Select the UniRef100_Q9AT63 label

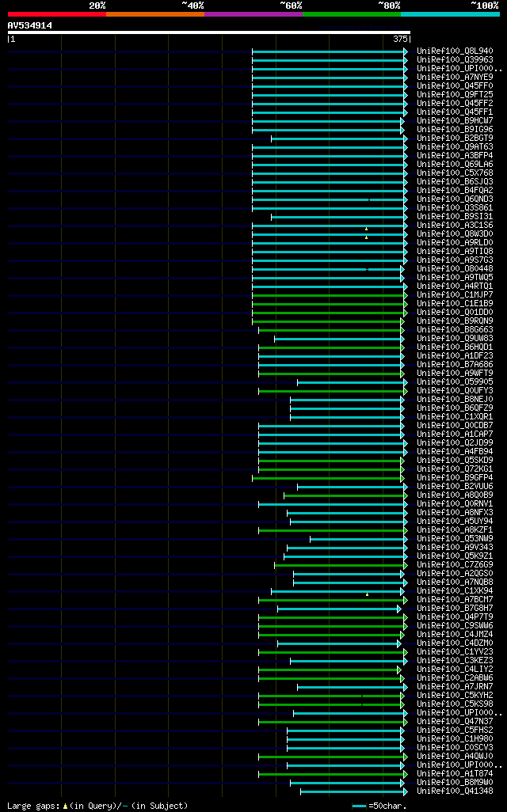tap(456, 147)
